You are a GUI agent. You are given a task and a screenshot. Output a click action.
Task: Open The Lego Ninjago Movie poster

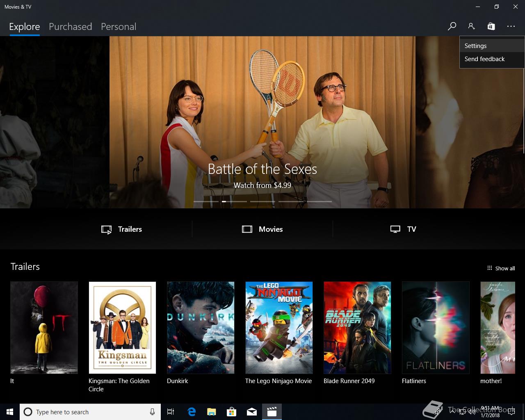(x=279, y=327)
